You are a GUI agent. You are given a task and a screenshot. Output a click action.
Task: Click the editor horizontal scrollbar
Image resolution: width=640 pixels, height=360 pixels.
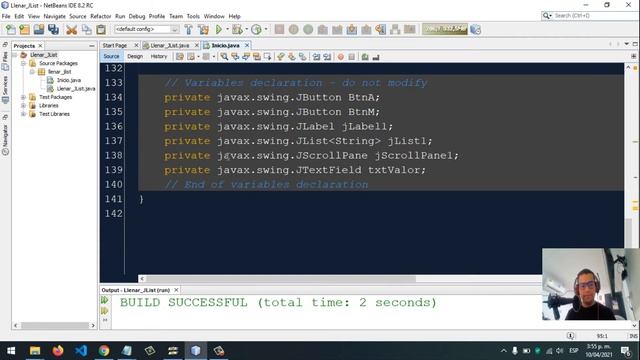[x=281, y=279]
